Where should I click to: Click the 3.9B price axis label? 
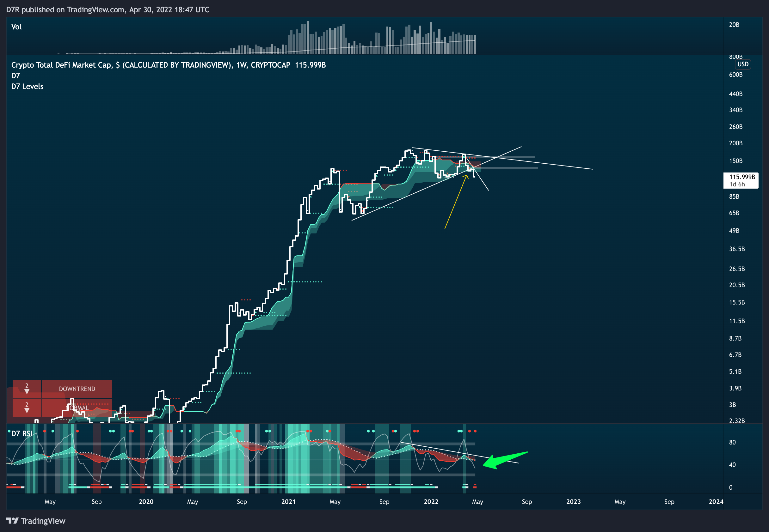(x=735, y=388)
